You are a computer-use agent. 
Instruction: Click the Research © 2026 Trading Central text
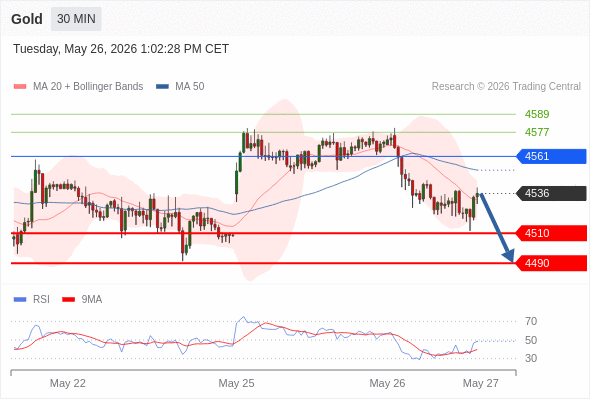(x=506, y=87)
